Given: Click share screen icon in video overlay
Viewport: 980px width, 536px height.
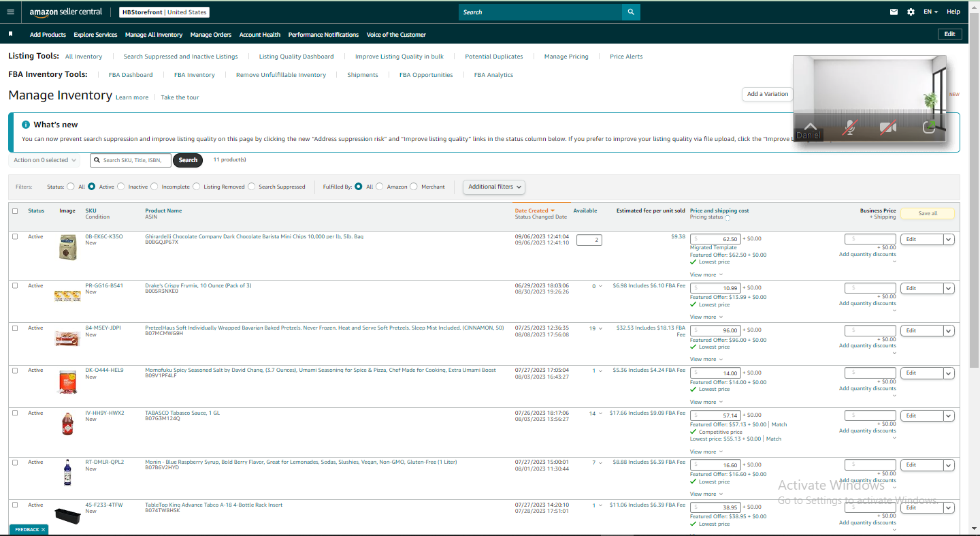Looking at the screenshot, I should [x=929, y=127].
